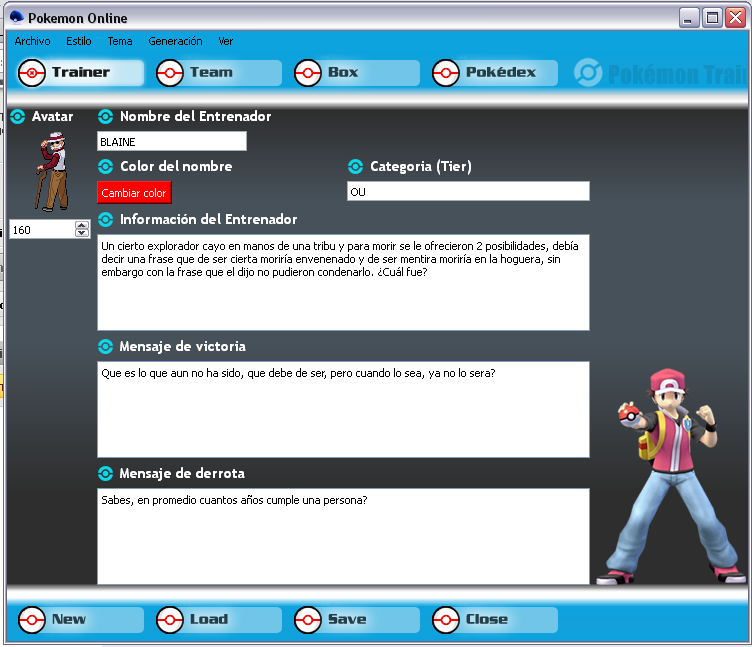Click the Mensaje de derrota text box
Image resolution: width=752 pixels, height=647 pixels.
[343, 536]
